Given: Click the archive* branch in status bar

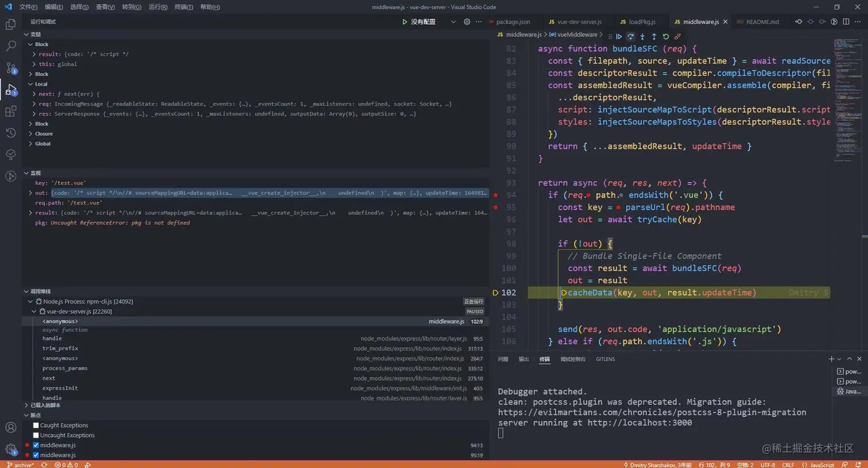Looking at the screenshot, I should click(x=20, y=465).
